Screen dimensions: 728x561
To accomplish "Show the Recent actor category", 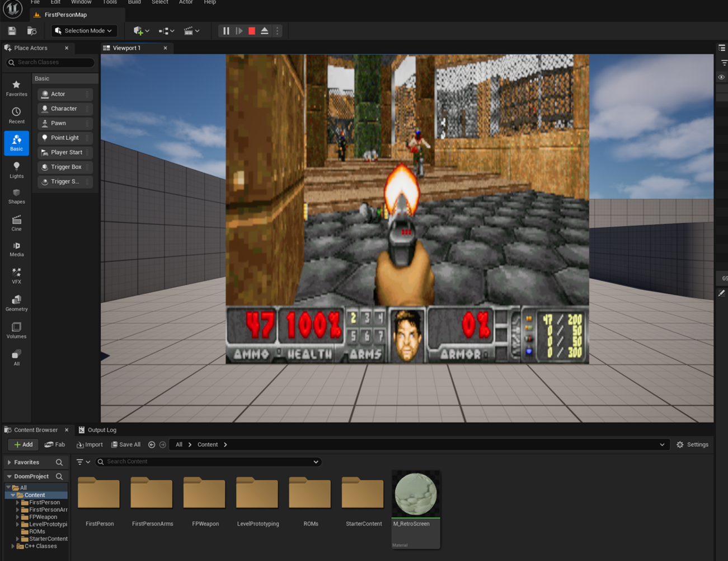I will (x=16, y=115).
